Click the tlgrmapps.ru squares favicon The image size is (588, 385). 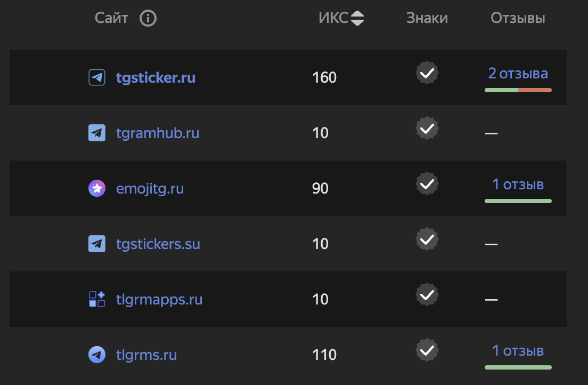[x=97, y=299]
